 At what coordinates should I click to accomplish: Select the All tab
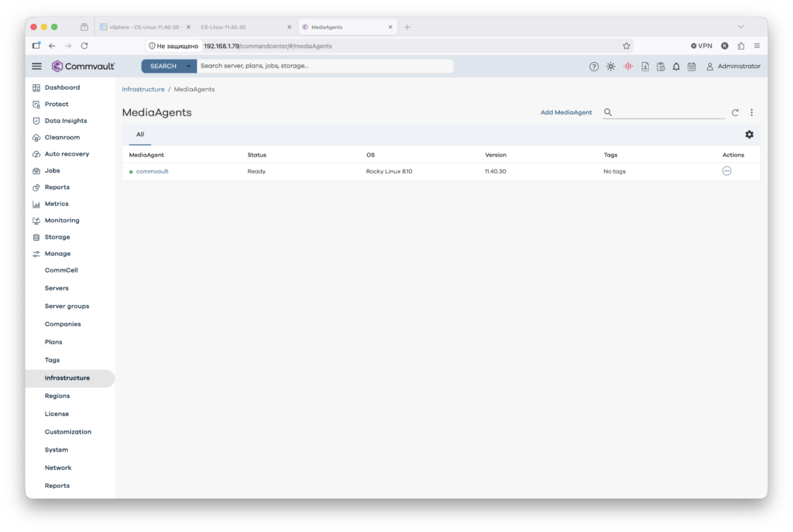pos(140,135)
